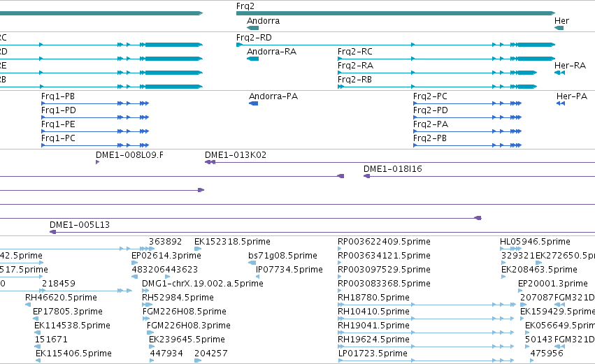Select EK114538.5prime
The height and width of the screenshot is (364, 595).
[72, 326]
